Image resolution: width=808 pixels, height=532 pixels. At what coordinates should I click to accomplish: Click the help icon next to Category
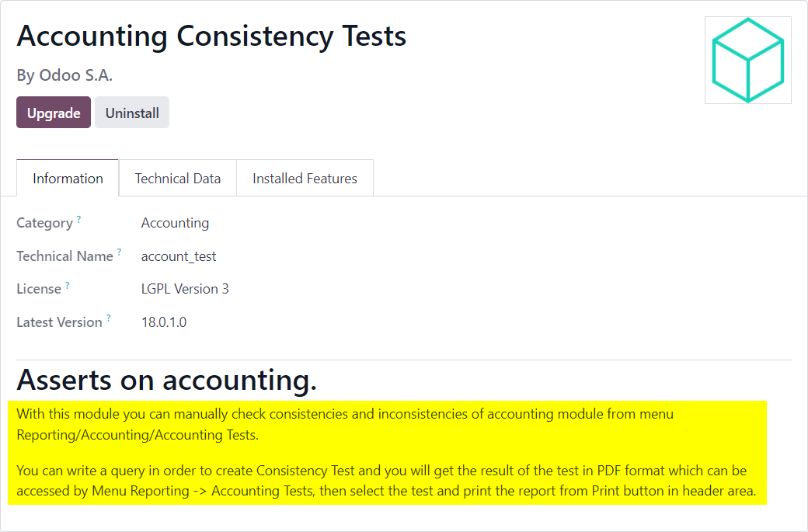pyautogui.click(x=78, y=217)
